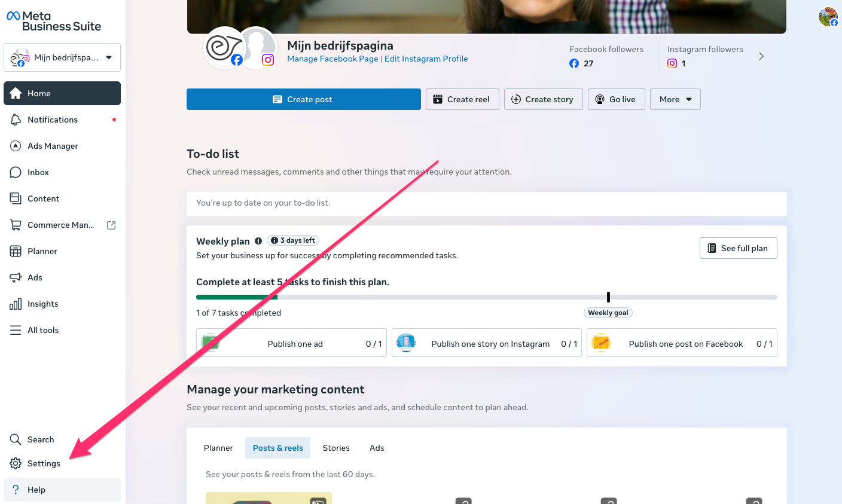Image resolution: width=842 pixels, height=504 pixels.
Task: Select the Publish one post on Facebook card
Action: point(682,343)
